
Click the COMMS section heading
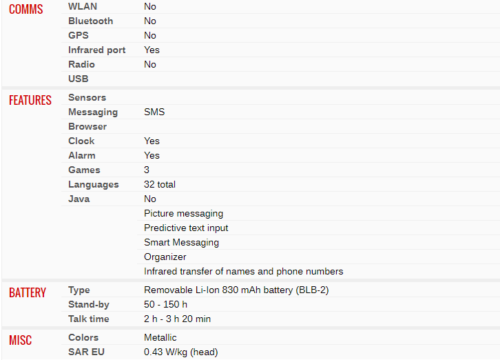click(x=26, y=9)
